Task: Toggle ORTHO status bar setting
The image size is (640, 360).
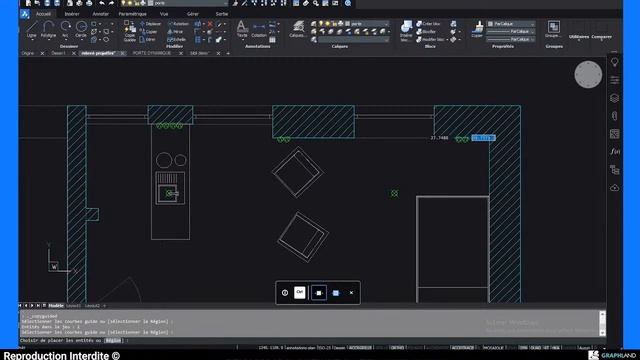Action: click(397, 348)
